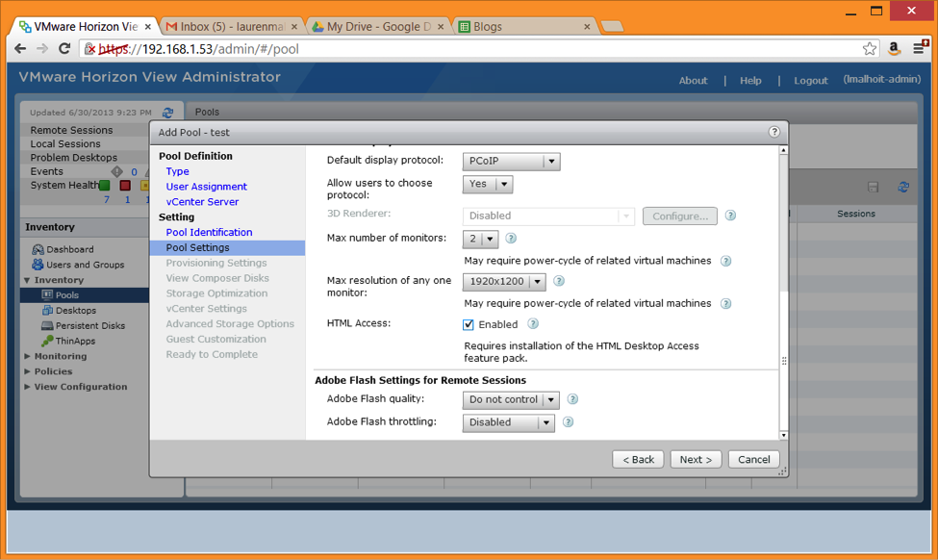Close the VMware Horizon View tab
This screenshot has width=938, height=560.
pos(148,27)
